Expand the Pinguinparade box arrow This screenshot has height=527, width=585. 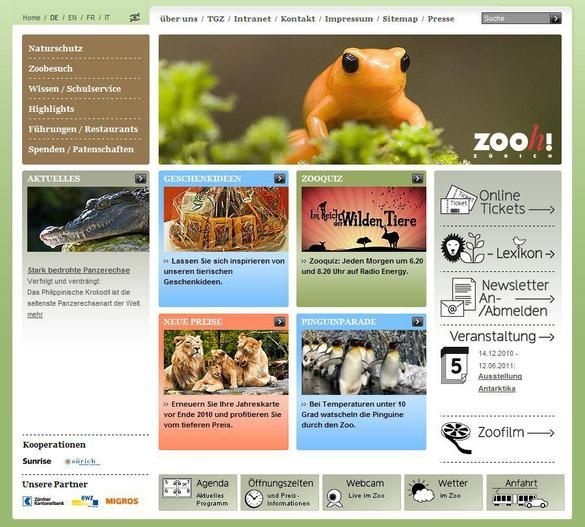[417, 321]
